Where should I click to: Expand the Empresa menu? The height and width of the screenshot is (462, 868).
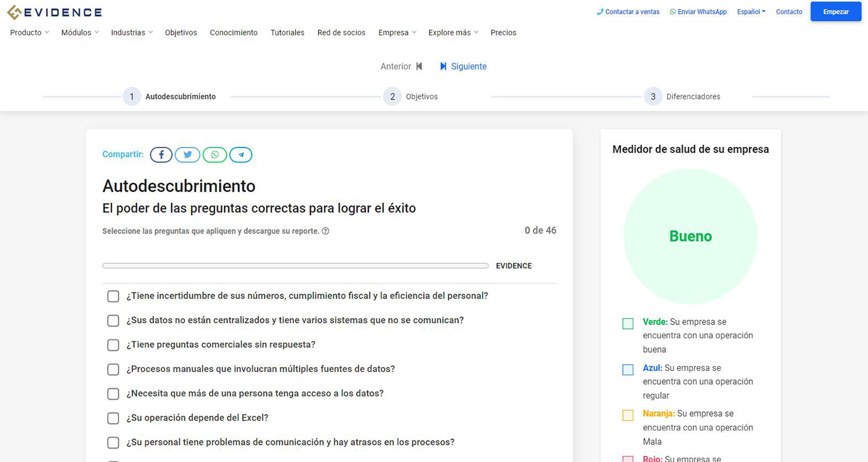398,33
